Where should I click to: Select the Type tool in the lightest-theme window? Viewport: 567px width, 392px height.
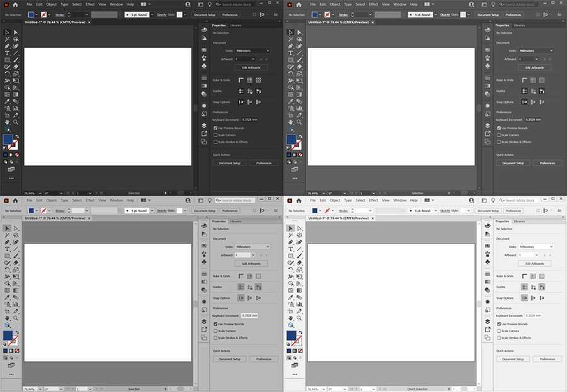tap(291, 249)
